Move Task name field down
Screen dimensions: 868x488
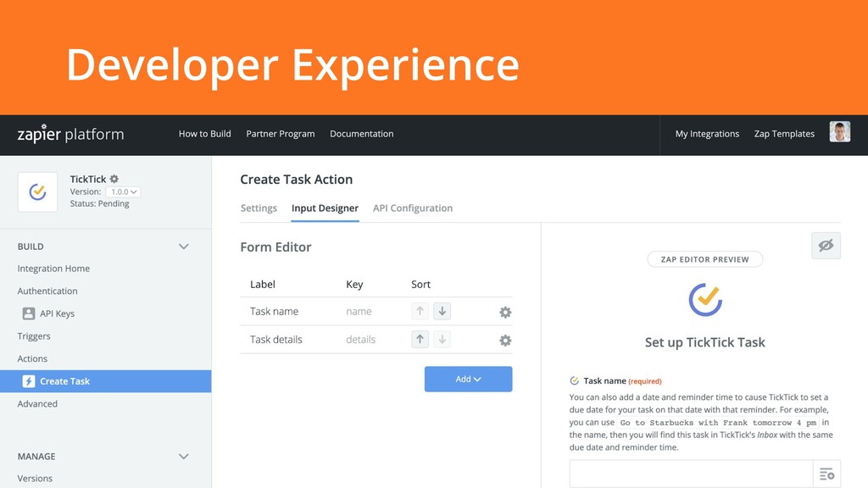tap(442, 311)
